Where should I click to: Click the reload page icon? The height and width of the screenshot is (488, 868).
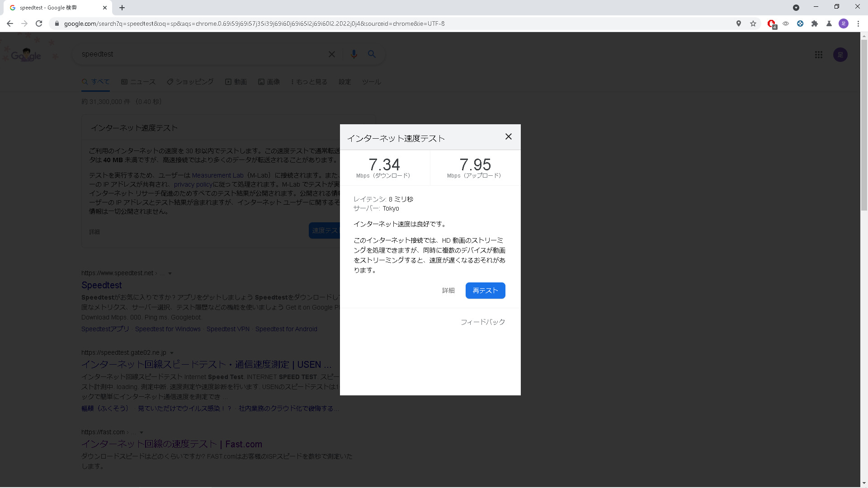[39, 23]
